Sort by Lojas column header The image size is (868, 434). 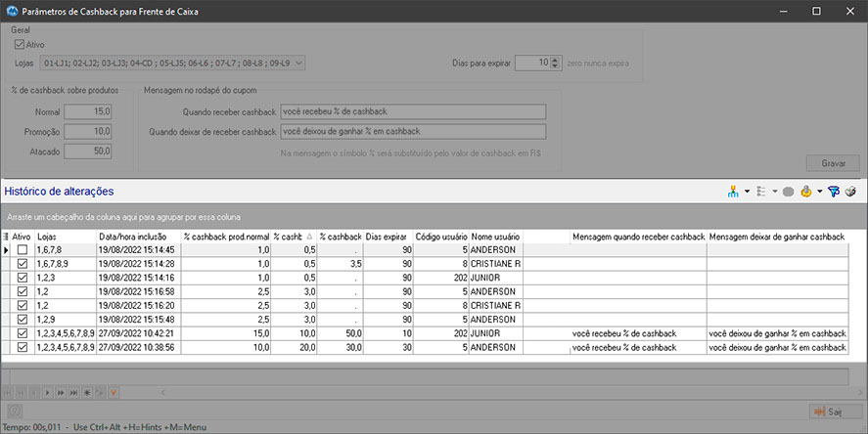(x=66, y=237)
